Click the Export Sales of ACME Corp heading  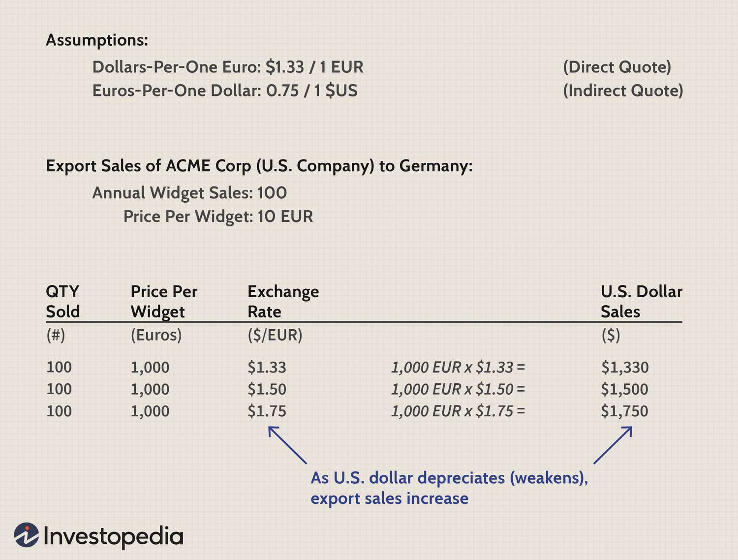[x=259, y=166]
